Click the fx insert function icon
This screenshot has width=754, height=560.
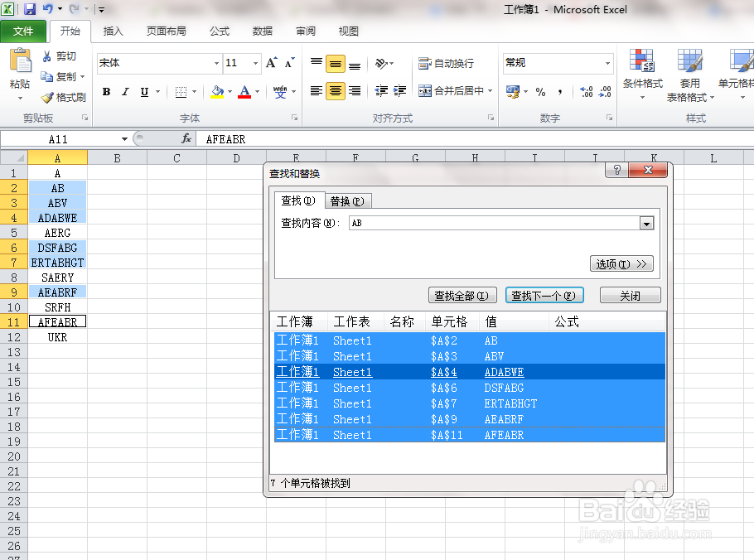point(186,139)
